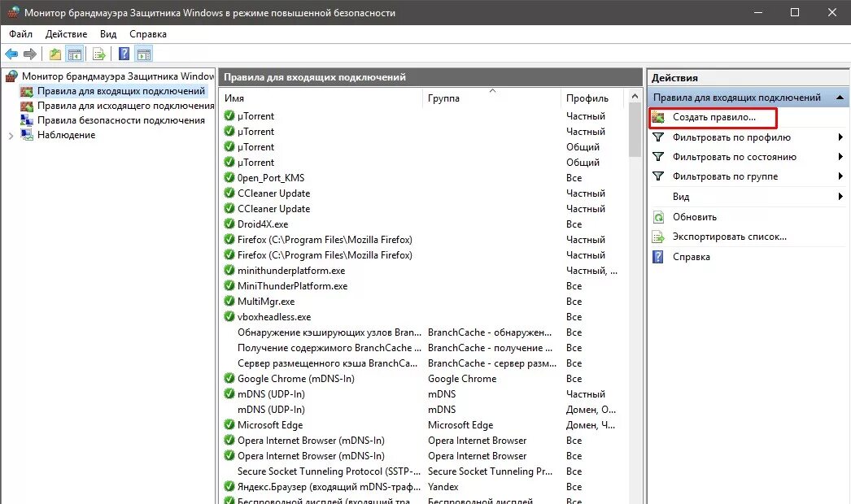Sort rules by the Группа column header

(x=491, y=98)
